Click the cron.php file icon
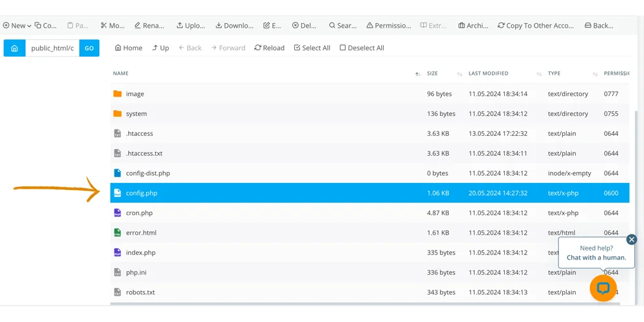The image size is (644, 322). click(x=117, y=213)
